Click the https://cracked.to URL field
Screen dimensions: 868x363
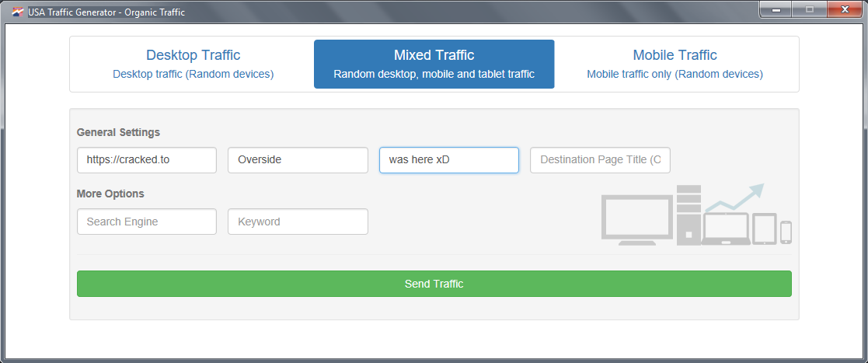pyautogui.click(x=147, y=160)
